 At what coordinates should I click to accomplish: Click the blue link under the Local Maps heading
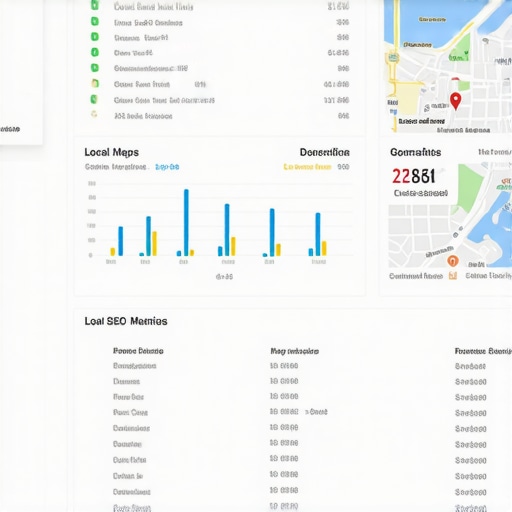[x=167, y=167]
